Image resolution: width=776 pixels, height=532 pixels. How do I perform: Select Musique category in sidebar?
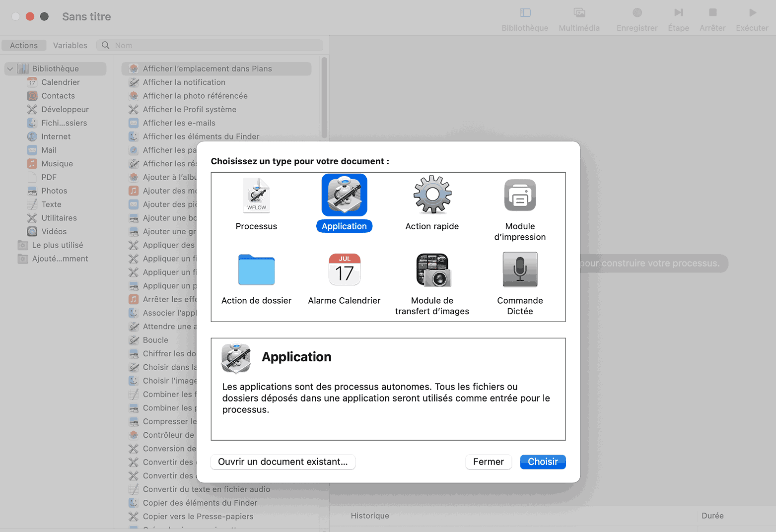click(57, 164)
